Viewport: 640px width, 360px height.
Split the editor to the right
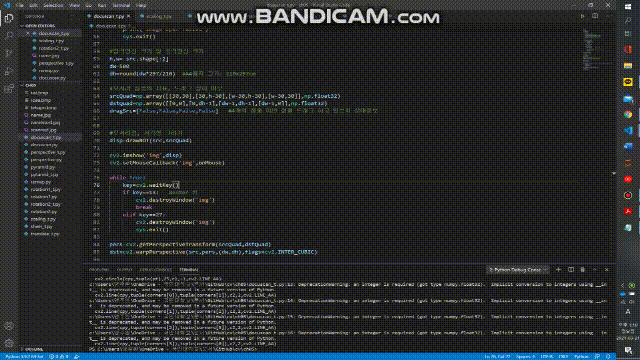coord(595,16)
